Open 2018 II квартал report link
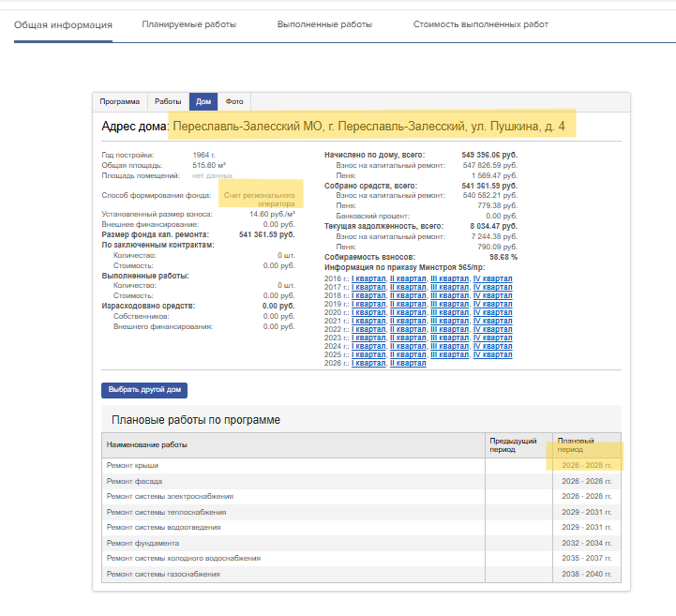This screenshot has height=616, width=676. click(408, 295)
